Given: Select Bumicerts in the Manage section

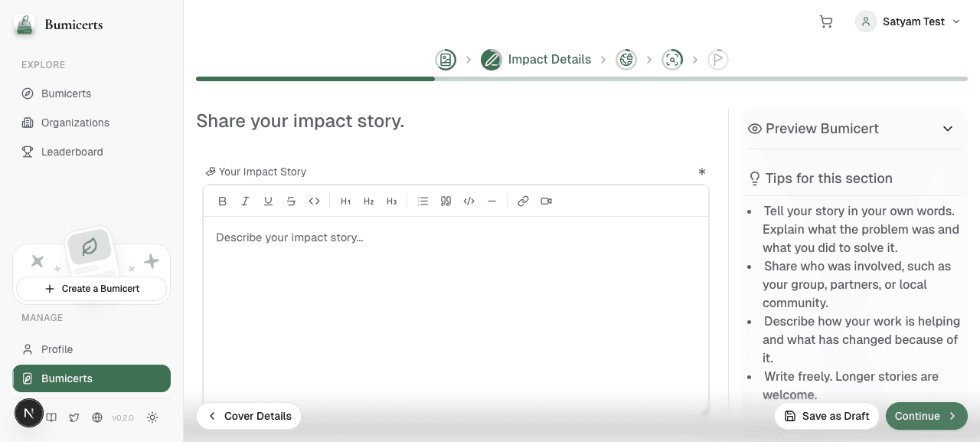Looking at the screenshot, I should (x=91, y=378).
